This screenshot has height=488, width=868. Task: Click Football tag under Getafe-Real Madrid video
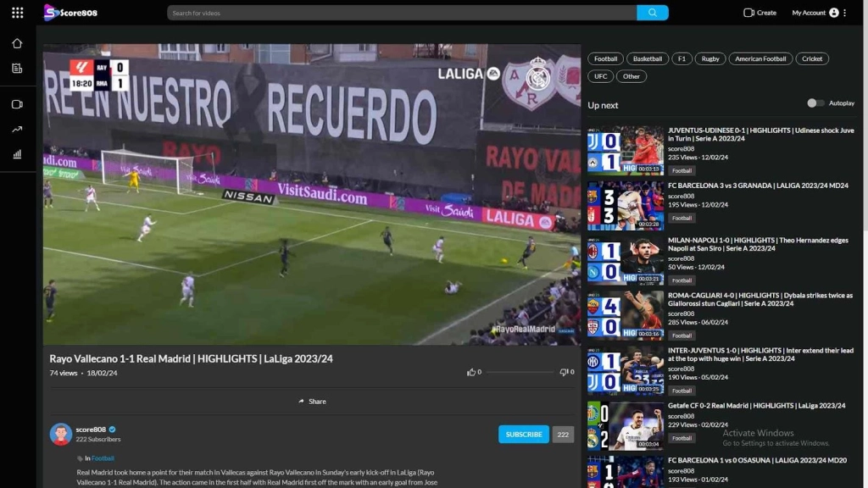(x=682, y=438)
